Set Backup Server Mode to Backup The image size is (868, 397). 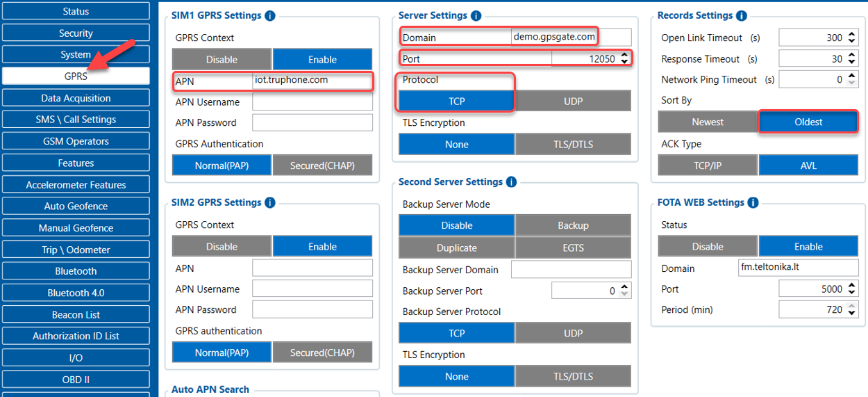[573, 225]
